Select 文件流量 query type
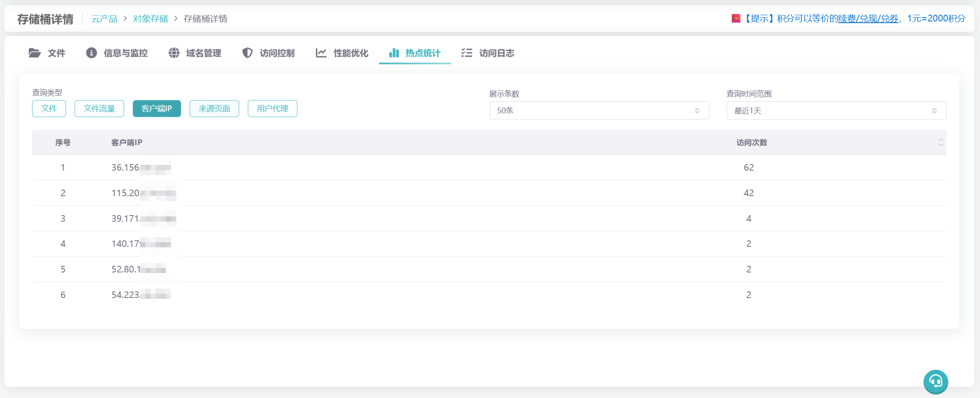This screenshot has height=398, width=980. tap(99, 109)
